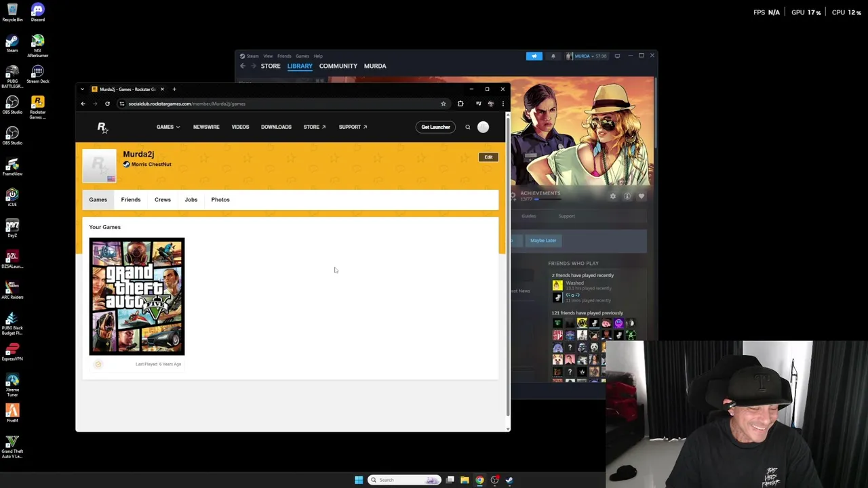The image size is (868, 488).
Task: Open Chrome three-dot menu
Action: coord(502,104)
